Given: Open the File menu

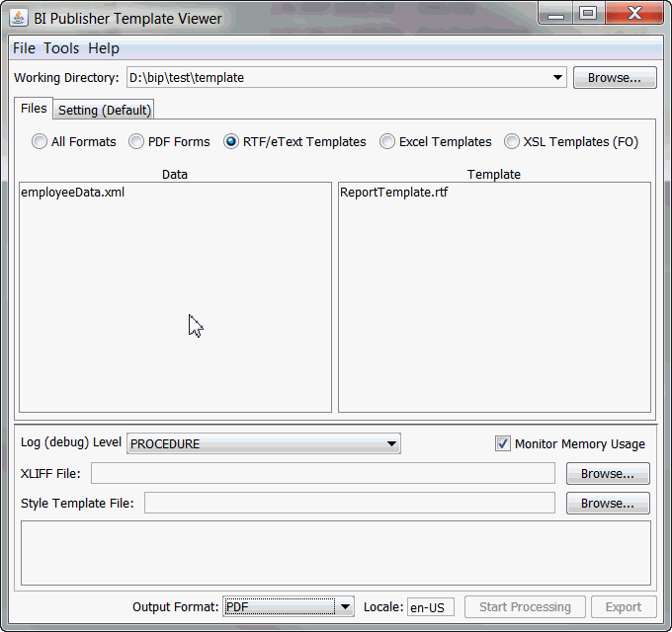Looking at the screenshot, I should pos(24,48).
